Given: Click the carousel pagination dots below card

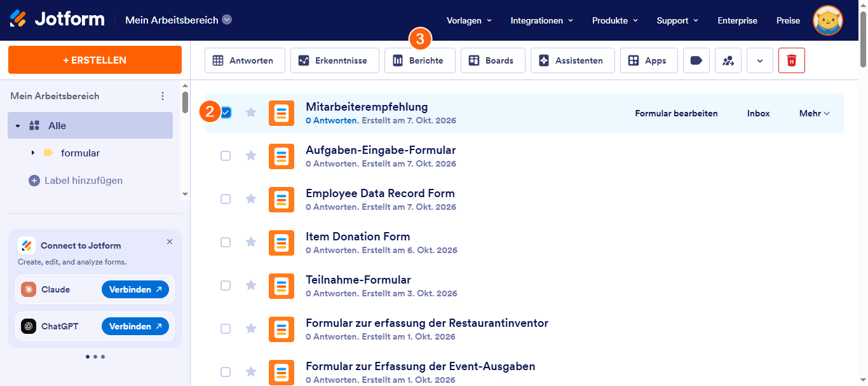Looking at the screenshot, I should point(95,357).
